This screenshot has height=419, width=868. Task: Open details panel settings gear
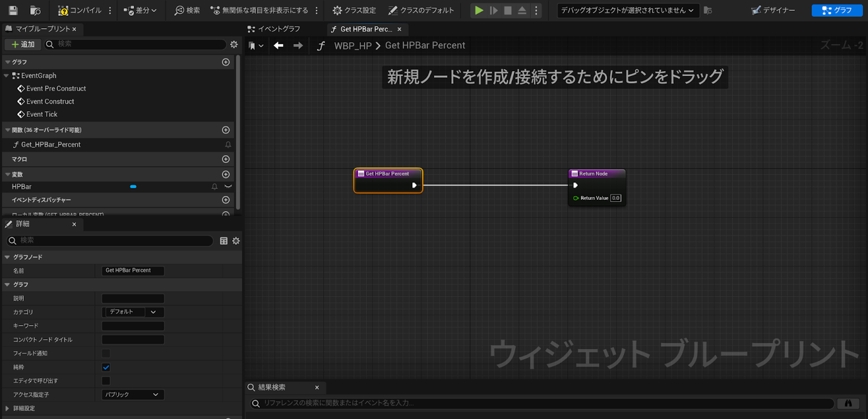[236, 241]
